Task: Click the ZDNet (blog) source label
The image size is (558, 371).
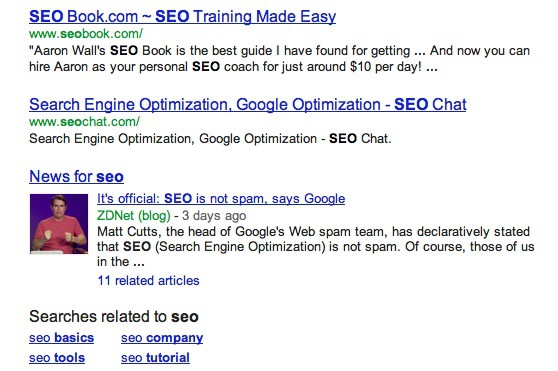Action: pos(134,216)
